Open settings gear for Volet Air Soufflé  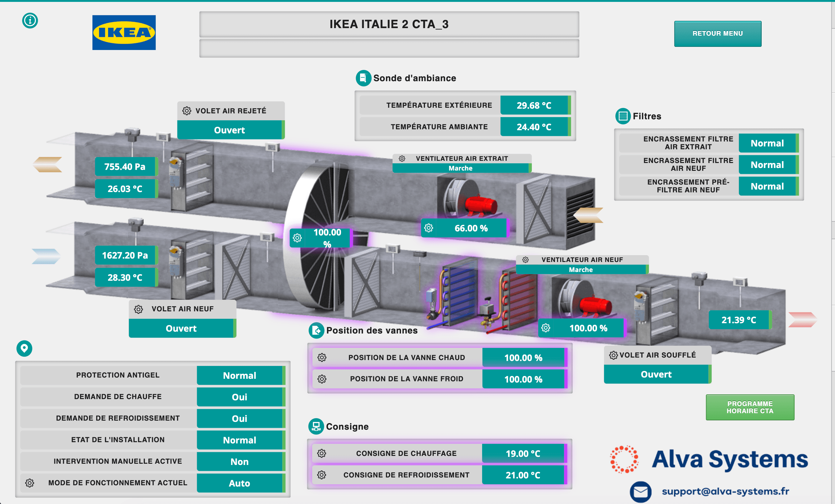(x=613, y=355)
